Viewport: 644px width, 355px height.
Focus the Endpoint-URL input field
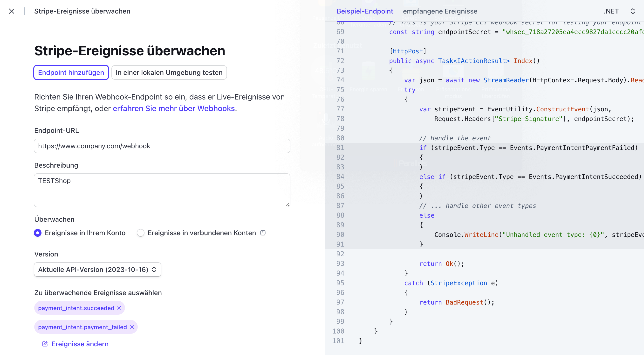click(162, 146)
